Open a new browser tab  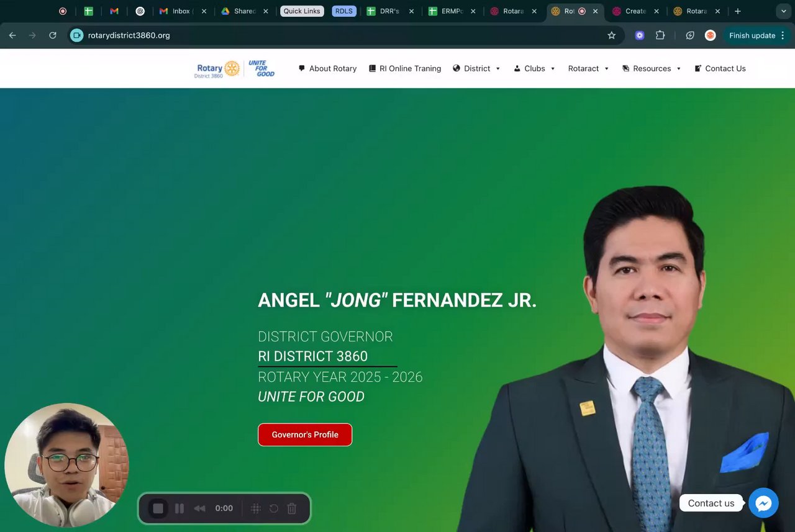click(x=738, y=11)
